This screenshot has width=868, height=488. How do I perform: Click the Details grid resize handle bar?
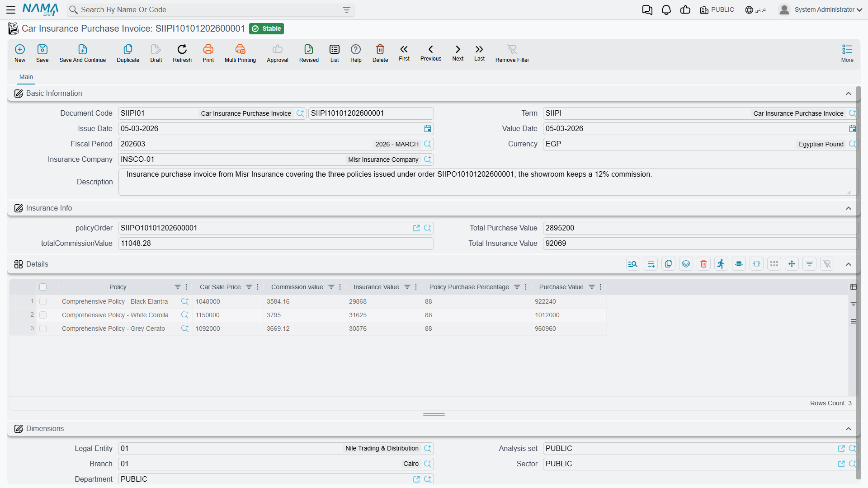coord(434,414)
